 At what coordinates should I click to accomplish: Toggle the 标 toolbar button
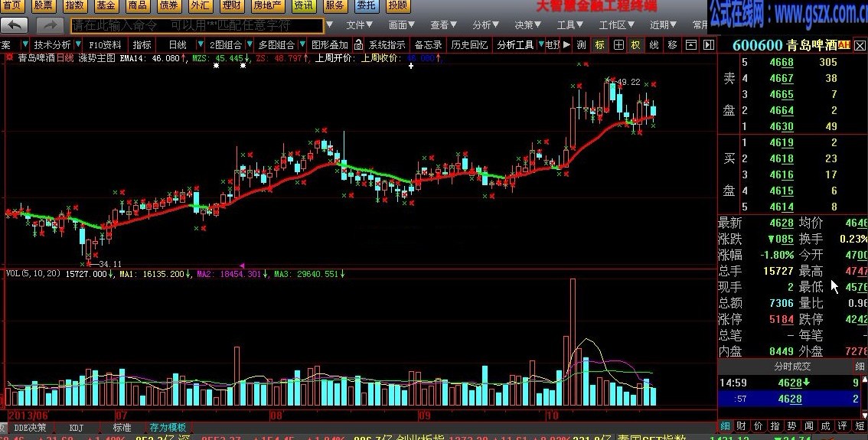point(600,45)
